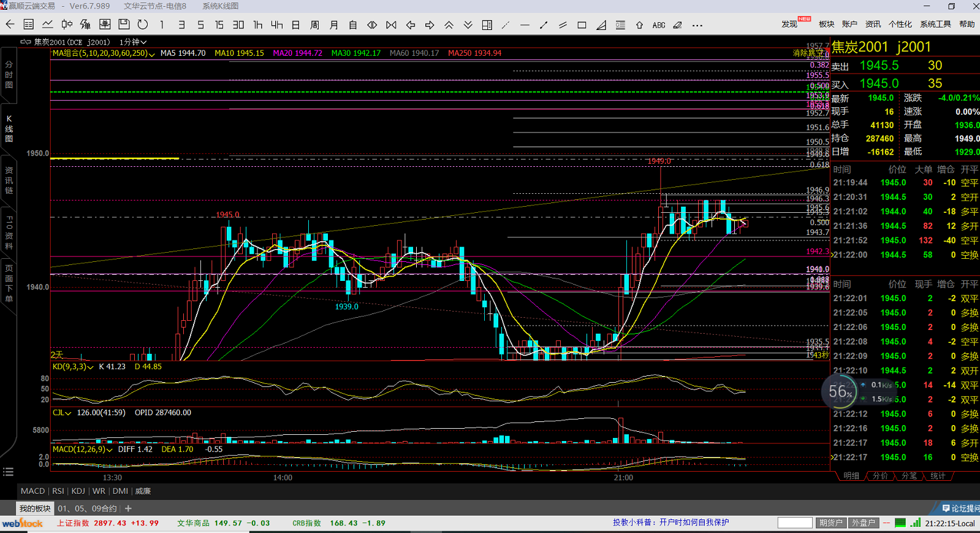Switch to the 分价 tab
This screenshot has width=980, height=533.
[880, 476]
